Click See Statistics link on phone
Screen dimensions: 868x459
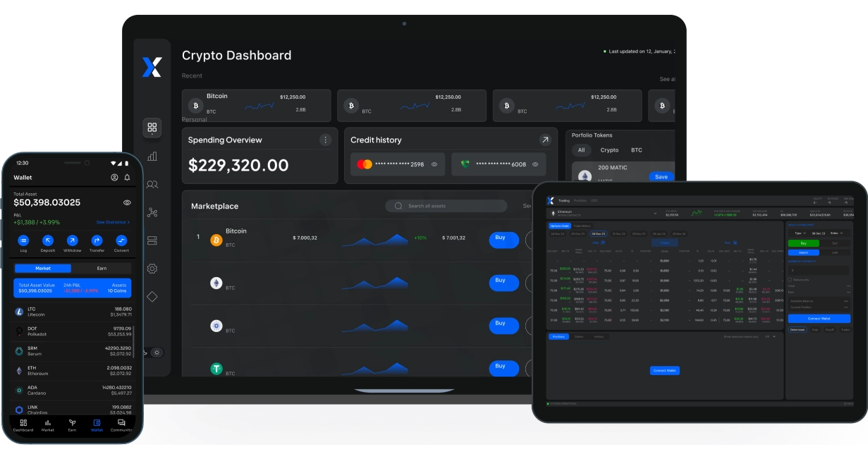tap(113, 222)
